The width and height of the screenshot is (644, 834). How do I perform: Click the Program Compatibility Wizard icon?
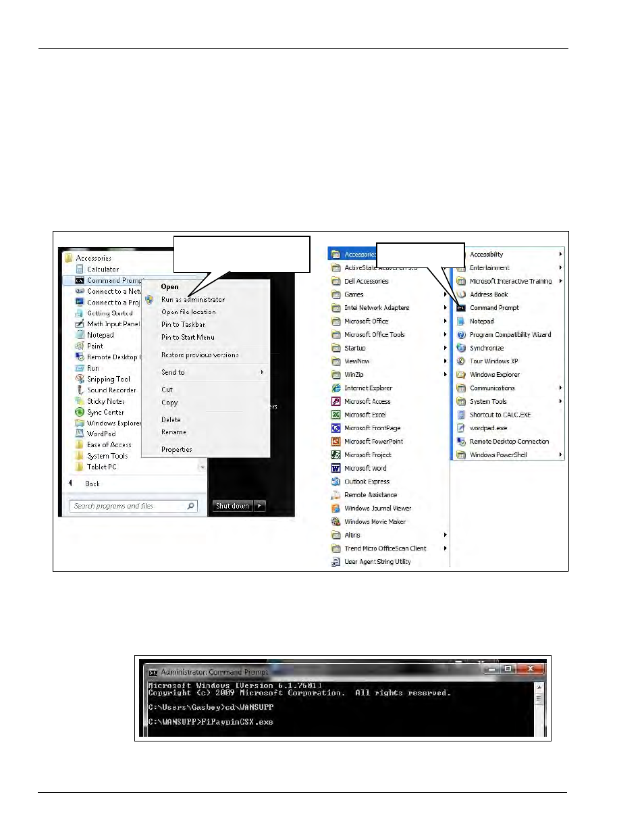[x=461, y=335]
